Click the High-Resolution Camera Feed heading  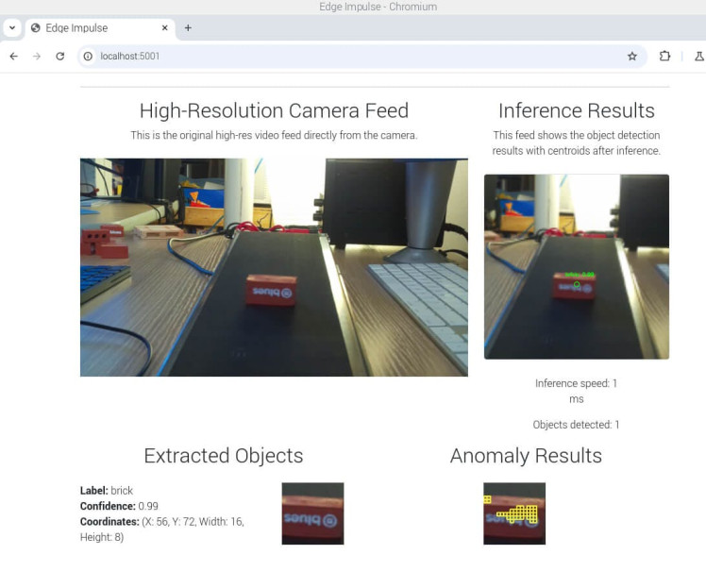tap(274, 110)
